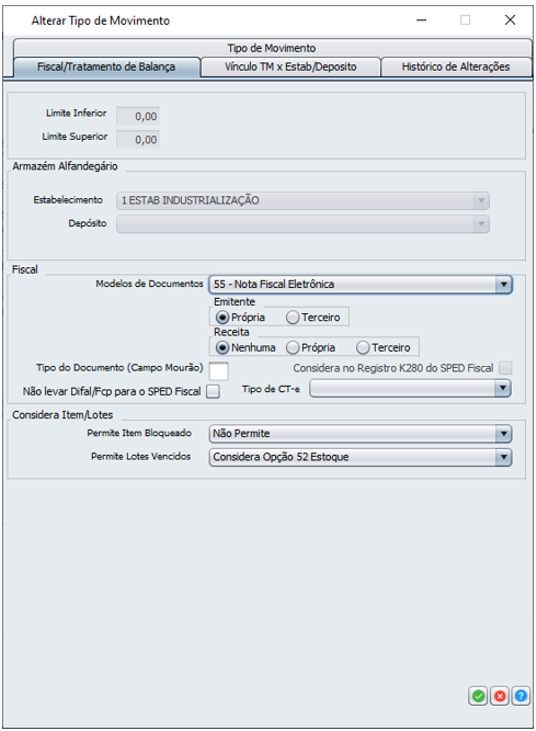Open Modelos de Documentos dropdown
Image resolution: width=536 pixels, height=731 pixels.
[360, 284]
